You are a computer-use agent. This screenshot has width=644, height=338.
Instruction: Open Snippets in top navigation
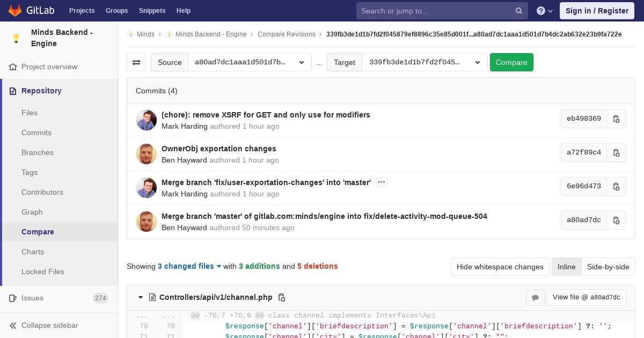click(x=152, y=11)
